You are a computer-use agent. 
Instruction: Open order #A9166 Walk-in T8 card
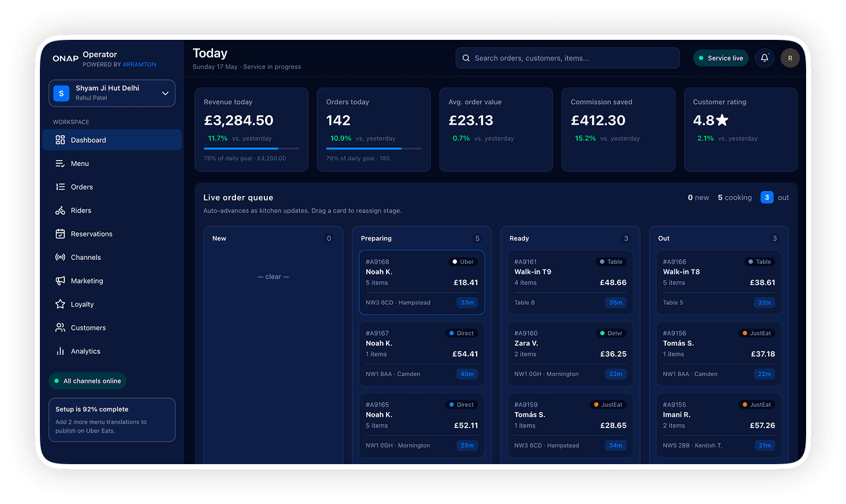coord(719,282)
